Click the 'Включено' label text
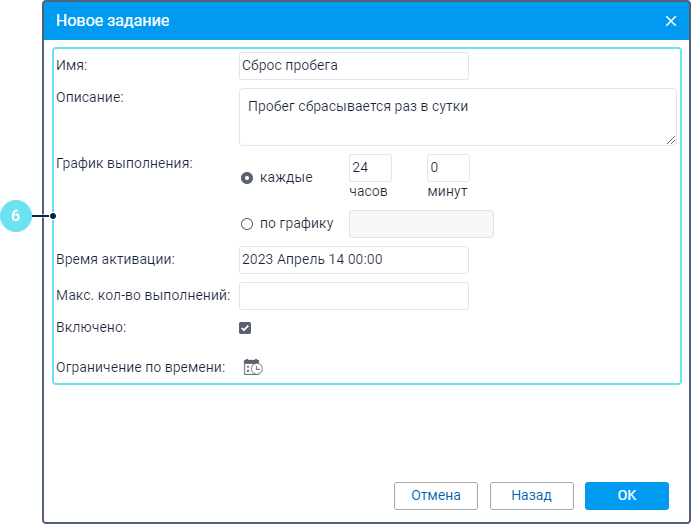This screenshot has width=691, height=524. [92, 326]
